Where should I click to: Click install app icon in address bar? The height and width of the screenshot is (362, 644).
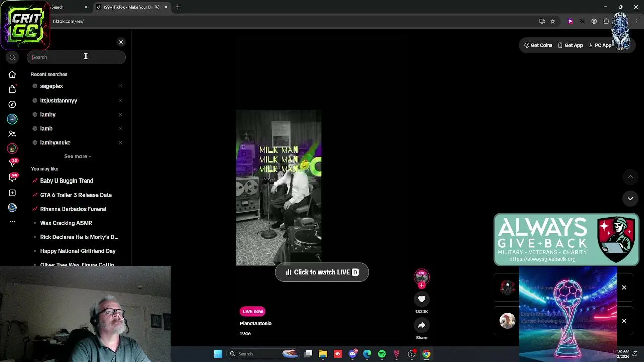[542, 21]
